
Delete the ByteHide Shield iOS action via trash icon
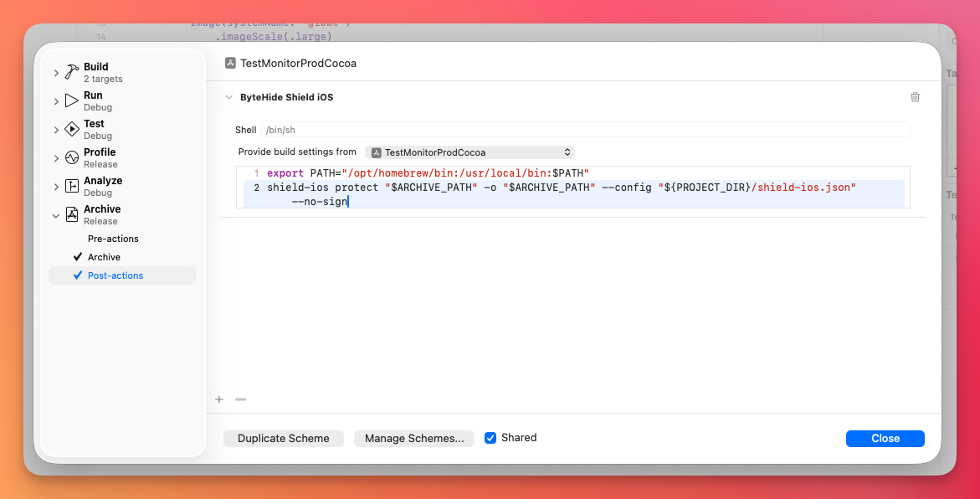[915, 97]
